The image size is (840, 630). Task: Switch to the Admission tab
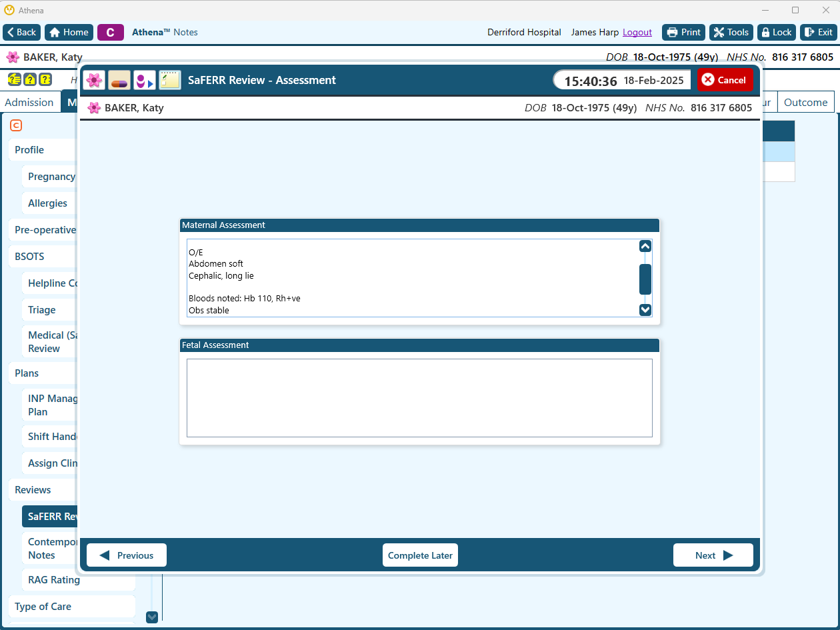pos(29,102)
